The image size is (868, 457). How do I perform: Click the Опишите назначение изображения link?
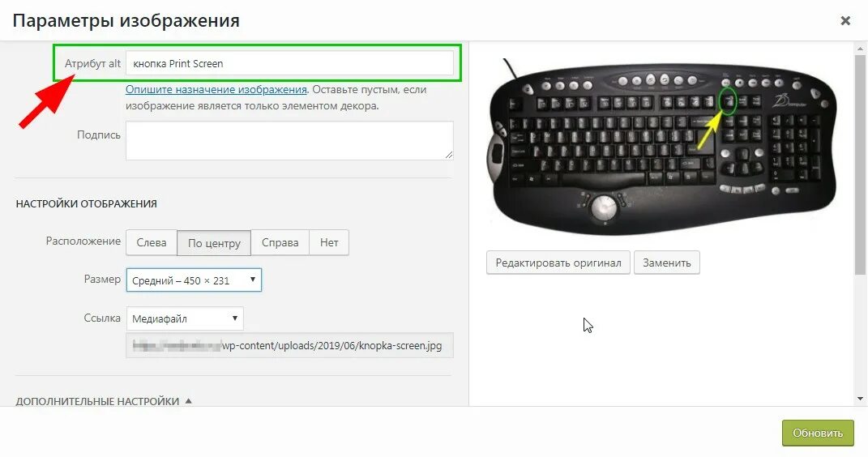216,89
